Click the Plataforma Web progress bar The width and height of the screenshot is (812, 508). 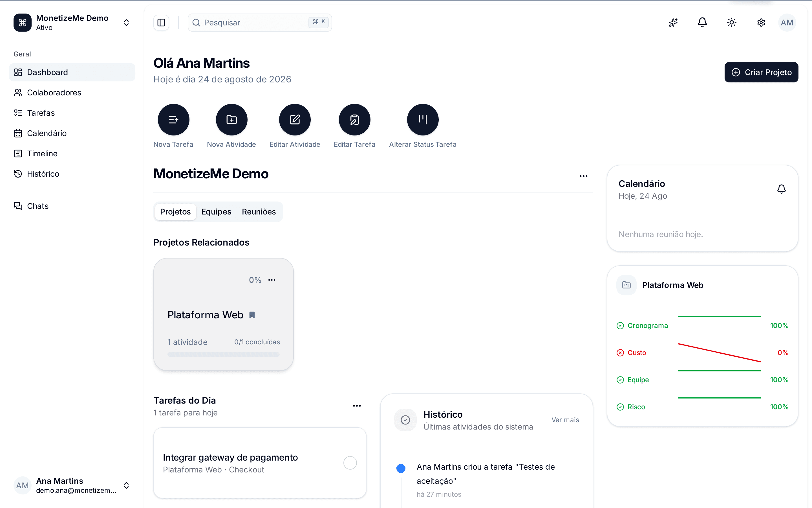pos(224,354)
